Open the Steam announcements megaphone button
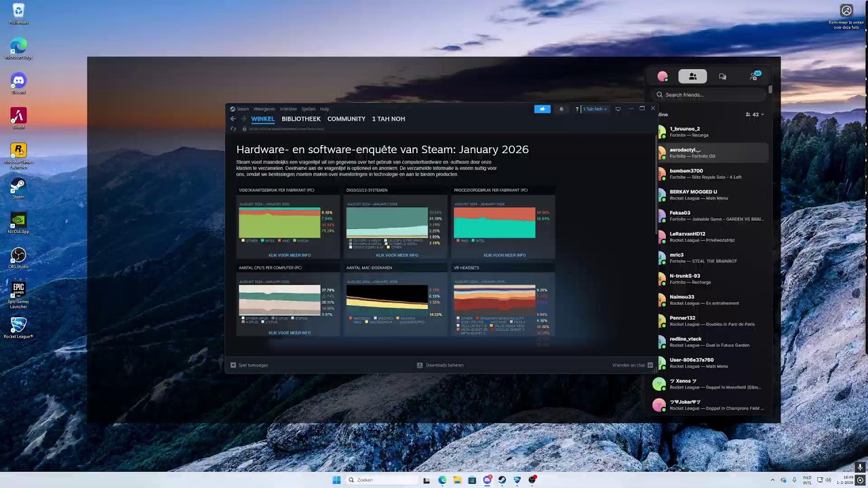 [x=542, y=108]
